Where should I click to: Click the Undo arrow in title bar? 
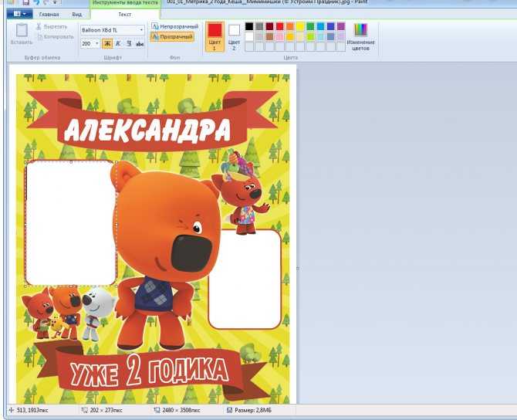tap(36, 2)
